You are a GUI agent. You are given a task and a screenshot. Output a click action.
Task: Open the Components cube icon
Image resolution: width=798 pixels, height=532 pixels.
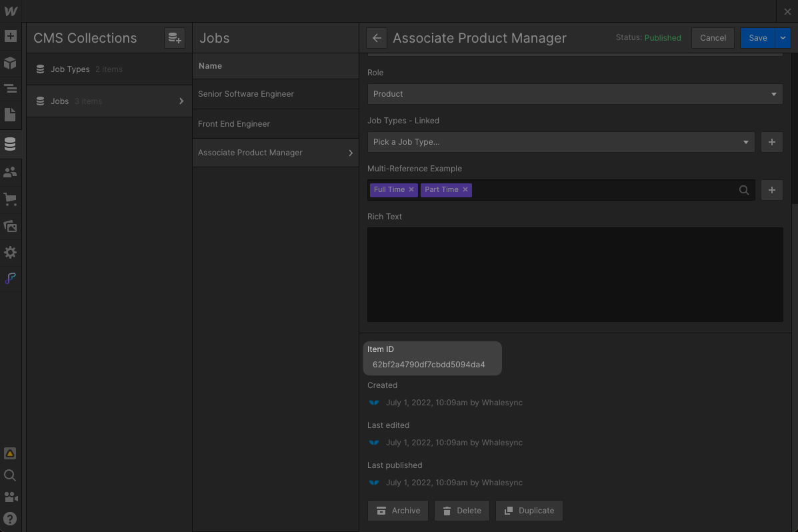pyautogui.click(x=10, y=63)
